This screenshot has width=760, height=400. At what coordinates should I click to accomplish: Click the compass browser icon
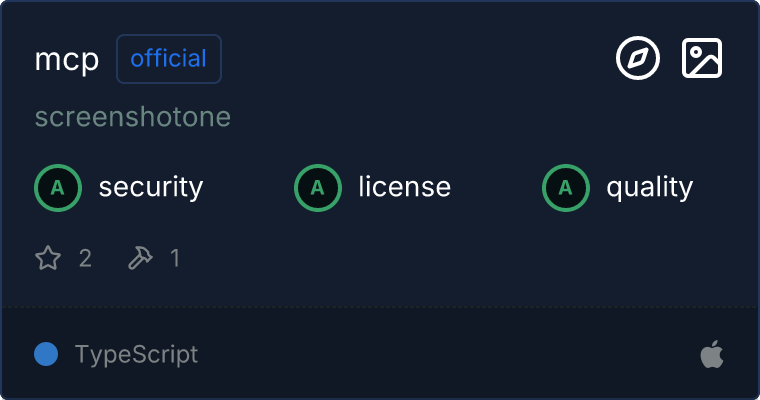(637, 59)
